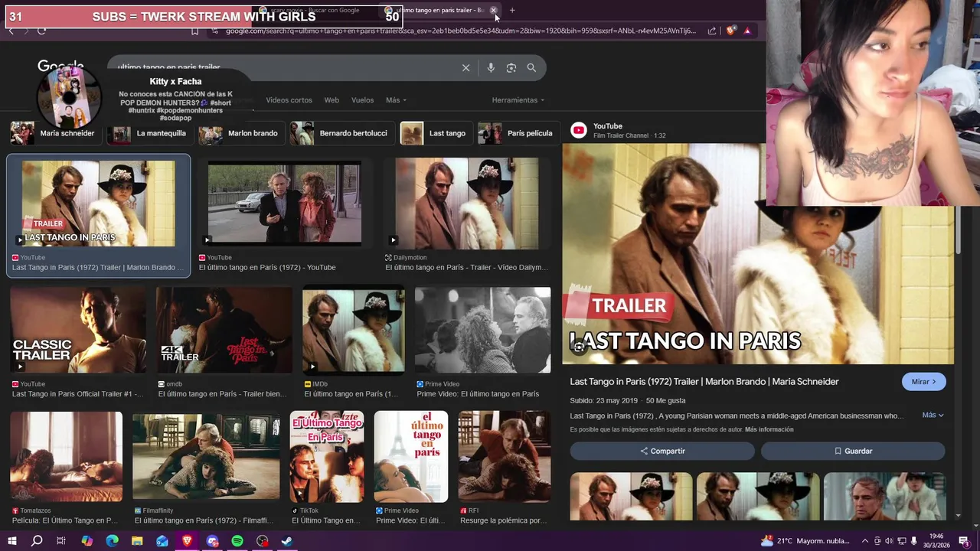Open a new browser tab
The width and height of the screenshot is (980, 551).
(512, 10)
